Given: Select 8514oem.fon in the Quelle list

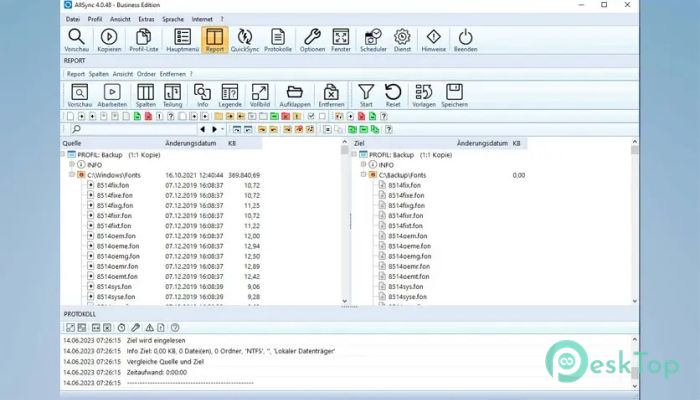Looking at the screenshot, I should point(116,236).
